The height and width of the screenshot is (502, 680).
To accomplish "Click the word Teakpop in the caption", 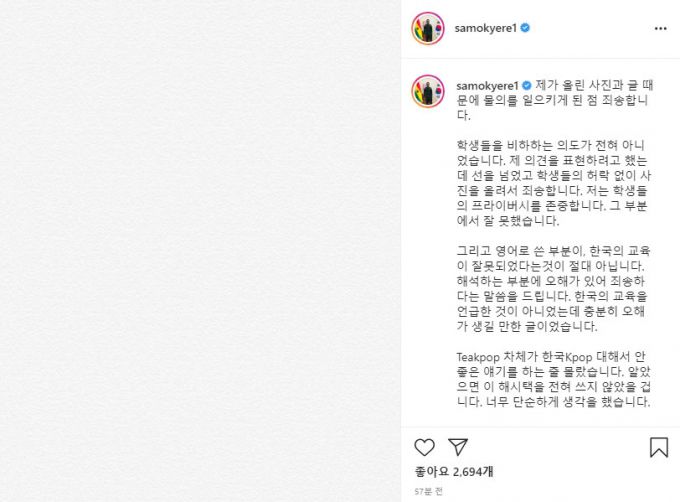I will [478, 358].
